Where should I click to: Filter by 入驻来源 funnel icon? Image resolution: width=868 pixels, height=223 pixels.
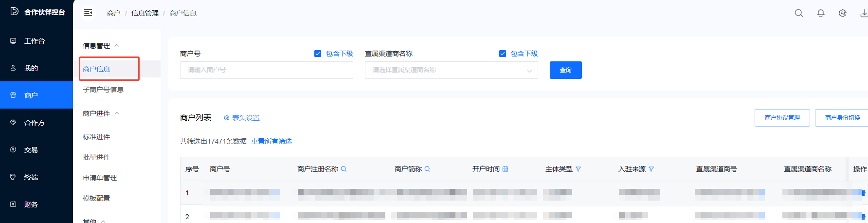(x=651, y=169)
